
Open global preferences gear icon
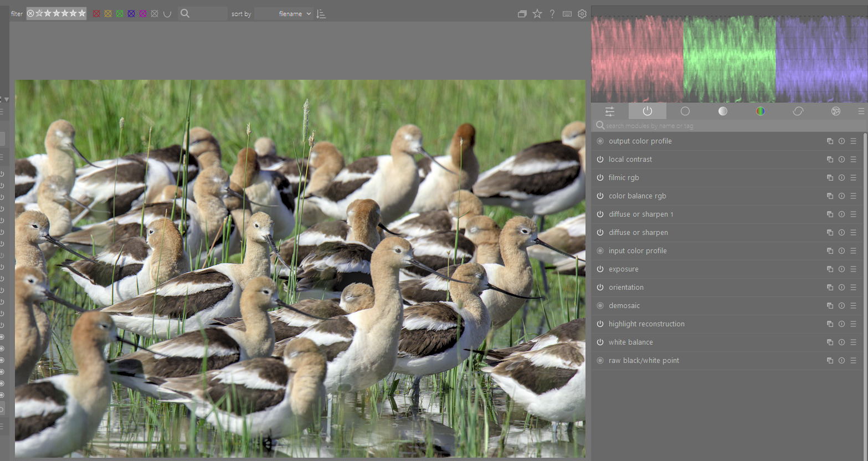582,14
